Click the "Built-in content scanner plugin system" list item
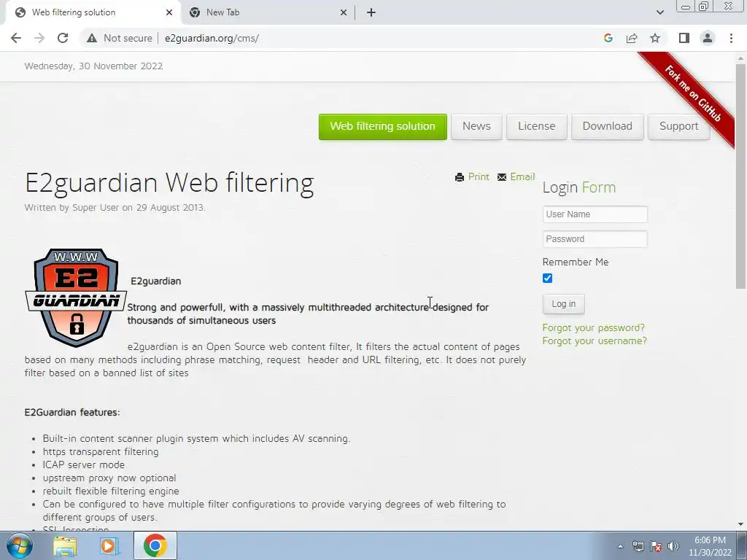This screenshot has height=560, width=747. point(196,438)
